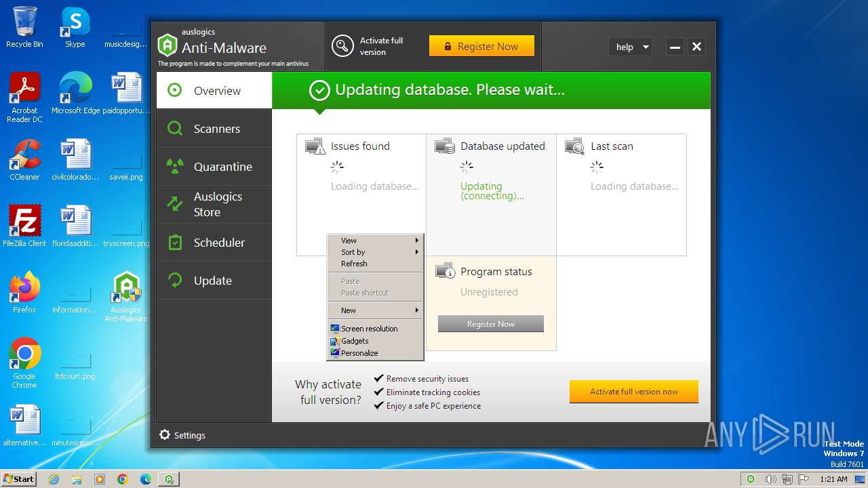Click Activate full version now button
This screenshot has width=868, height=488.
[634, 392]
